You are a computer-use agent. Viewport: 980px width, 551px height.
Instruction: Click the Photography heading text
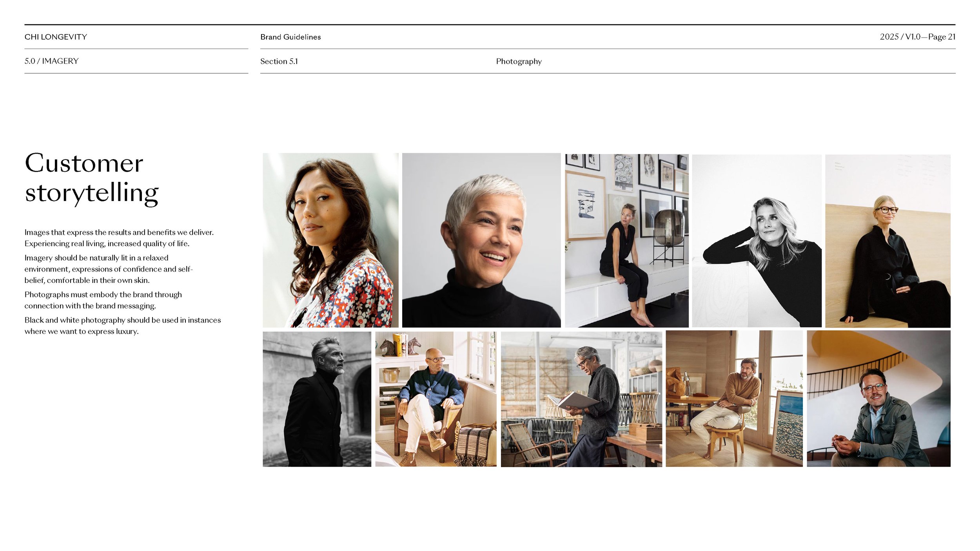click(x=519, y=62)
